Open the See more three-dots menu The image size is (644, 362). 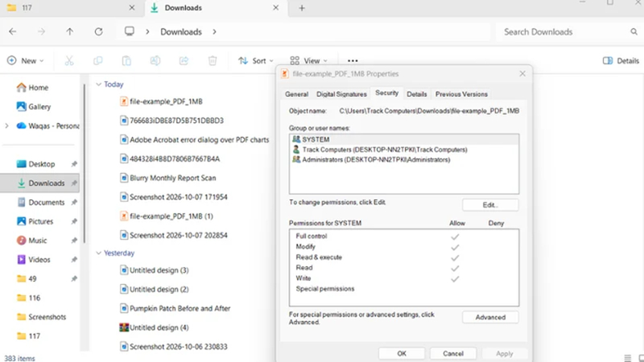tap(353, 61)
